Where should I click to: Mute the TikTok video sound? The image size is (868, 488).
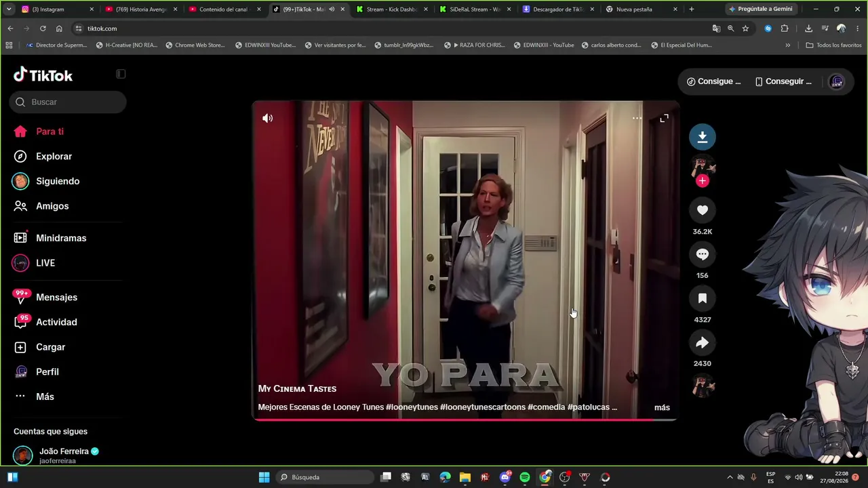click(268, 118)
